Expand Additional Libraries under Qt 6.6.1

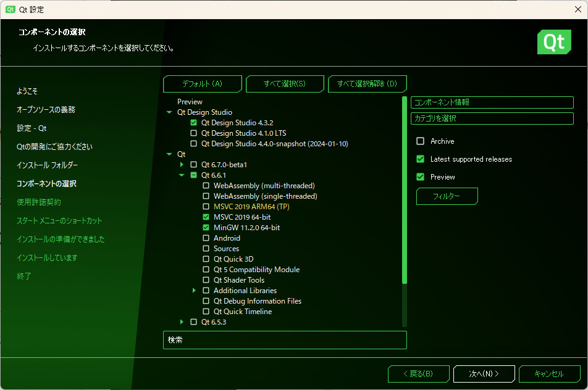(195, 290)
